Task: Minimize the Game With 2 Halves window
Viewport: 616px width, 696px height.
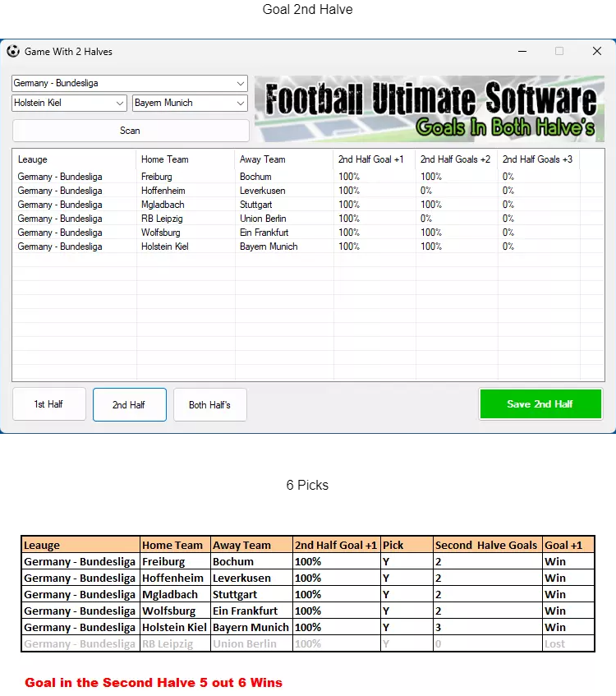Action: tap(522, 52)
